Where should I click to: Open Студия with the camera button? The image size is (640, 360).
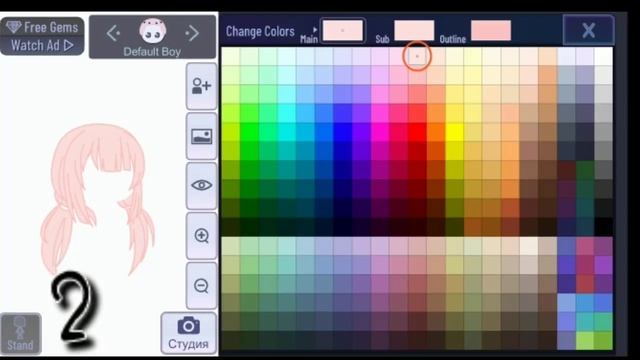[x=188, y=333]
